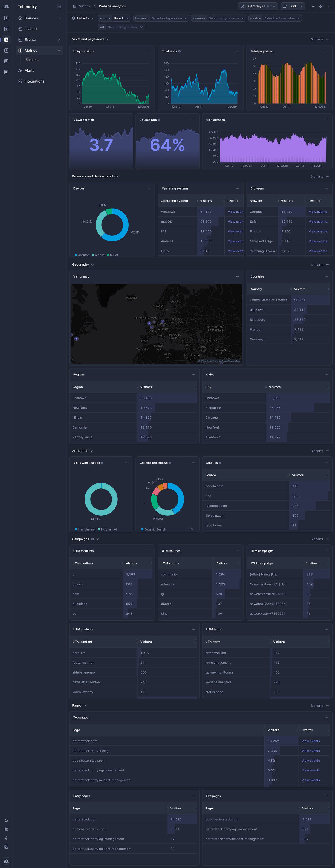The width and height of the screenshot is (335, 868).
Task: Open Sources in the sidebar
Action: (39, 18)
